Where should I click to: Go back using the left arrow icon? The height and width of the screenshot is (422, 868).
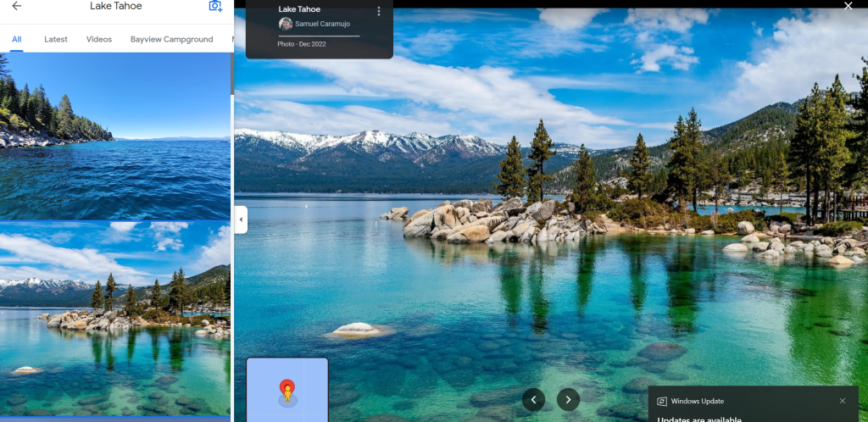tap(16, 7)
